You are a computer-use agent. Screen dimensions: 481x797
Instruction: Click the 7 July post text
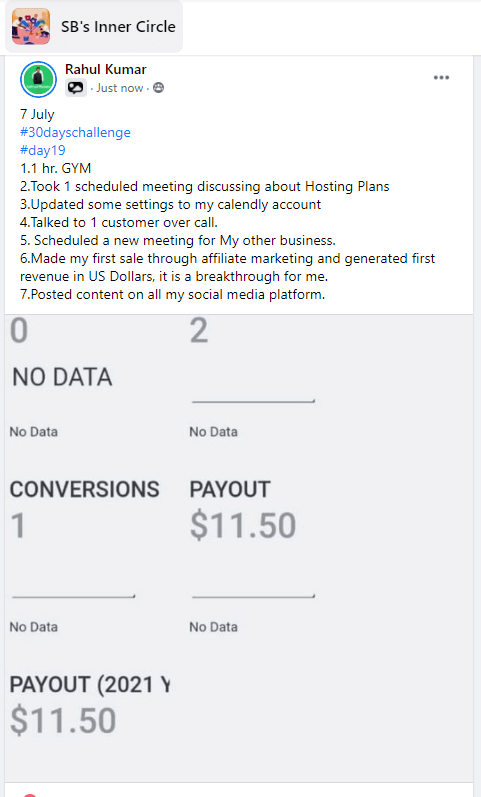pos(37,114)
